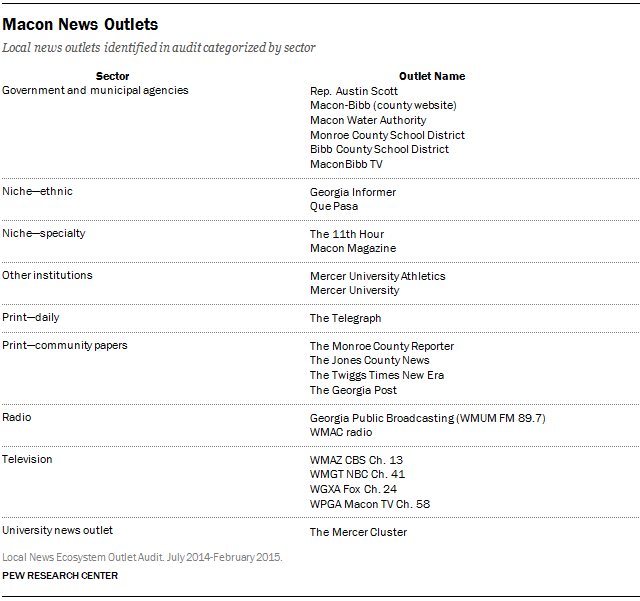Click 'The Mercer Cluster' outlet
Viewport: 640px width, 601px height.
(x=358, y=532)
